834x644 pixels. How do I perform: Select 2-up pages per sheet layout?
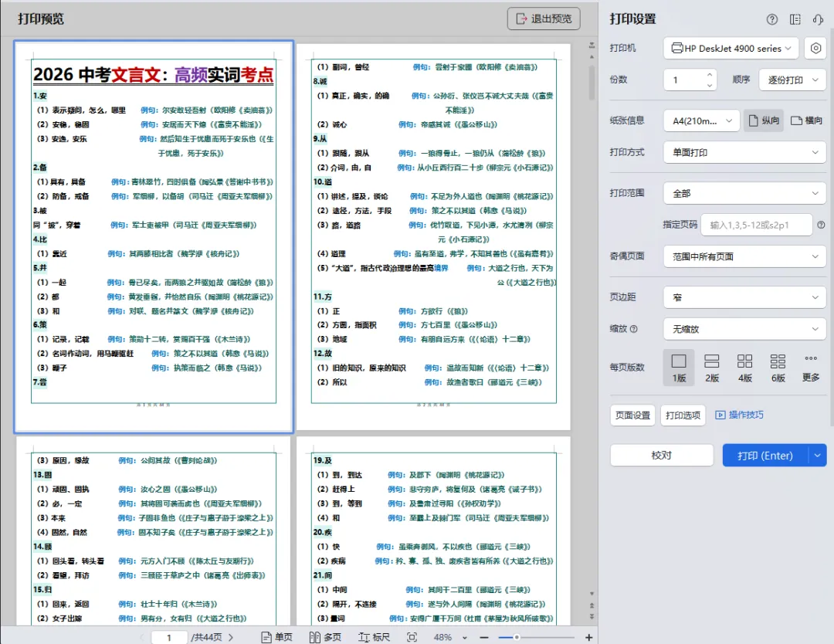click(x=712, y=368)
